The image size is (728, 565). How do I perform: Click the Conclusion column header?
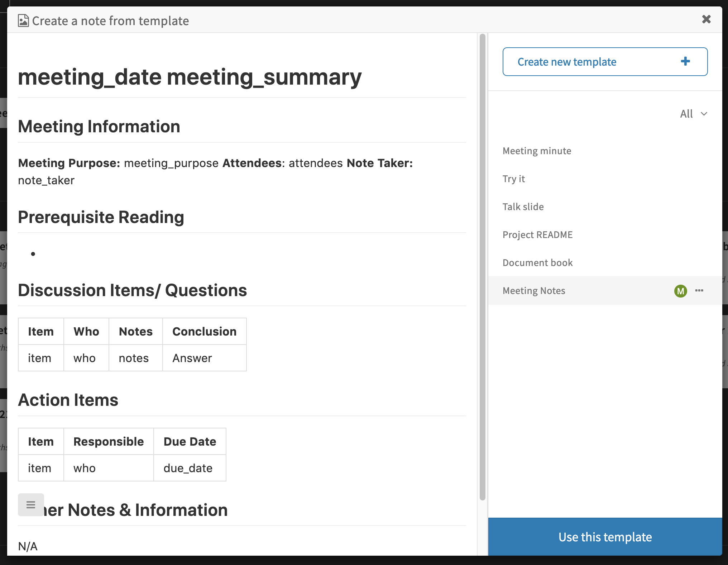[x=204, y=332]
